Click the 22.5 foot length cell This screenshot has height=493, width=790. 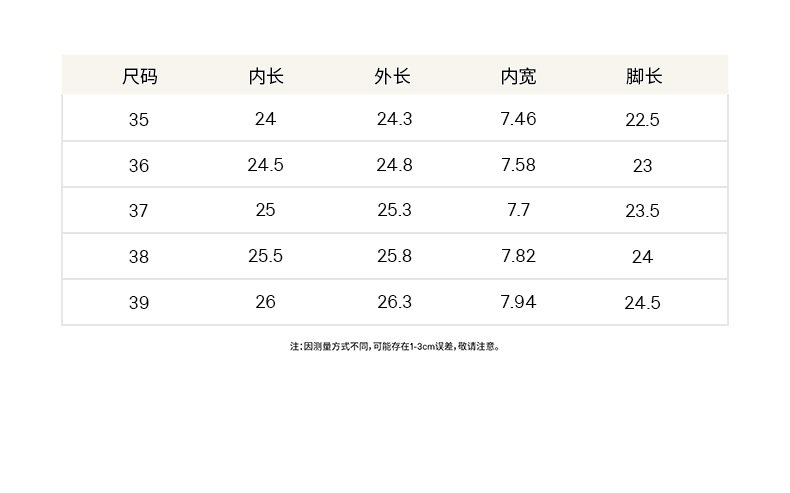pyautogui.click(x=642, y=120)
